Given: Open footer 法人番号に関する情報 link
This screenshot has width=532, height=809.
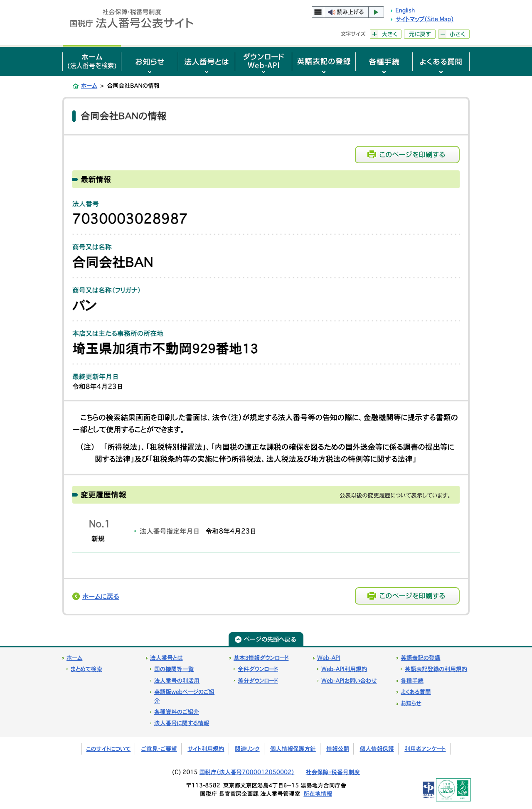Looking at the screenshot, I should coord(182,723).
